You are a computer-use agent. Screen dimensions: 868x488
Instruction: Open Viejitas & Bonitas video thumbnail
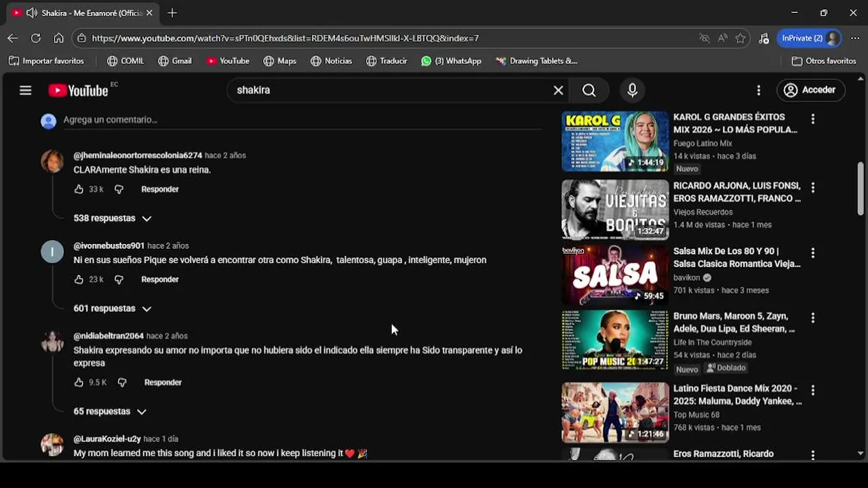point(615,209)
